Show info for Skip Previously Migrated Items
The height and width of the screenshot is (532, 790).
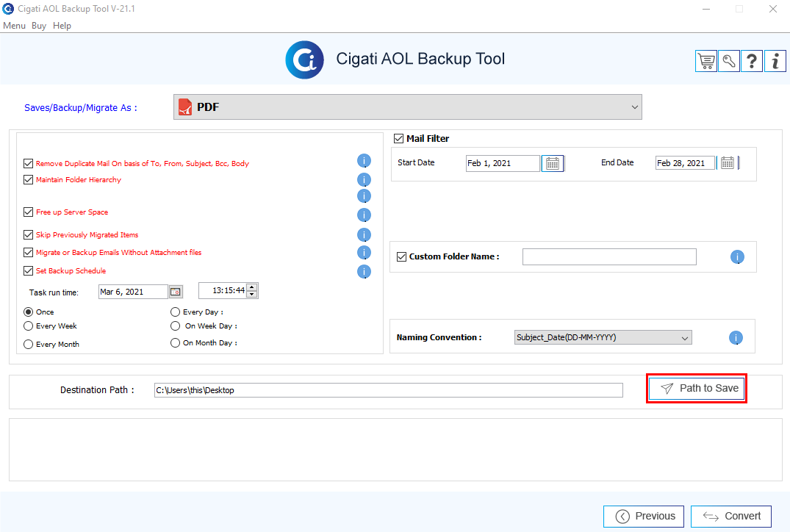point(364,234)
